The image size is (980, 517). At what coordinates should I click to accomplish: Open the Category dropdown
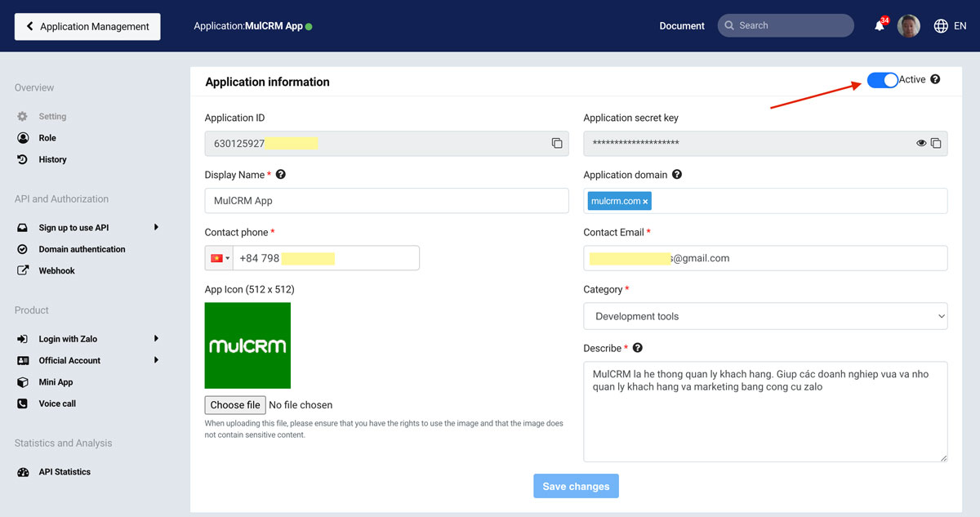(765, 316)
